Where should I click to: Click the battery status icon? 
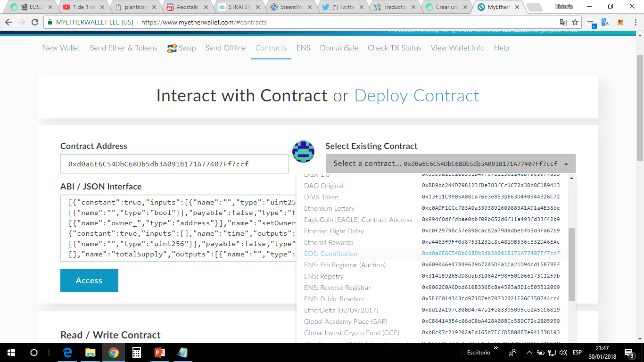[x=540, y=353]
